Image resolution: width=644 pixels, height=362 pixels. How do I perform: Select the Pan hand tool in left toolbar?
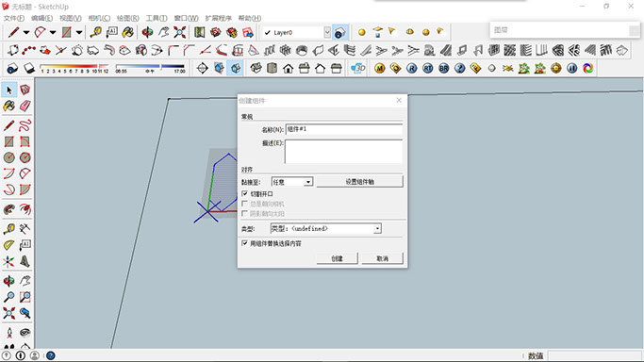pyautogui.click(x=25, y=281)
